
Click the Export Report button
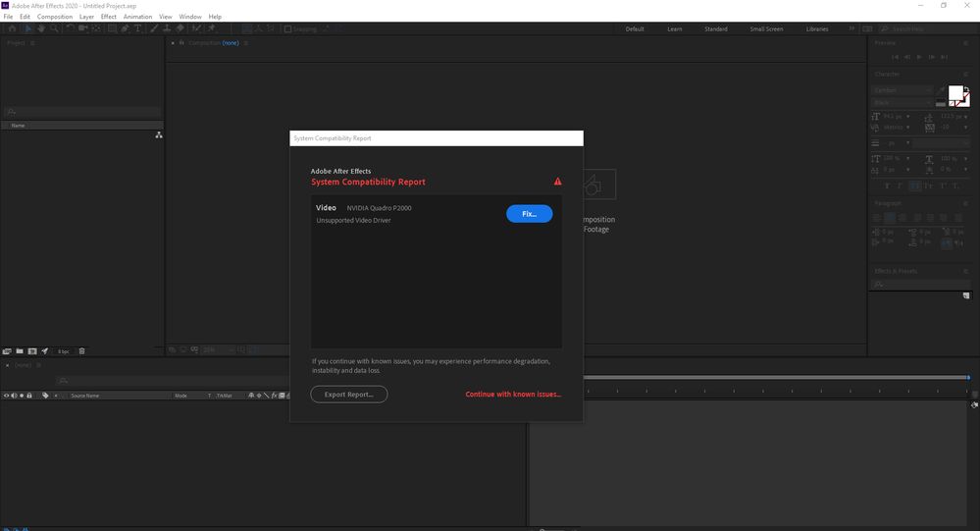(x=349, y=394)
